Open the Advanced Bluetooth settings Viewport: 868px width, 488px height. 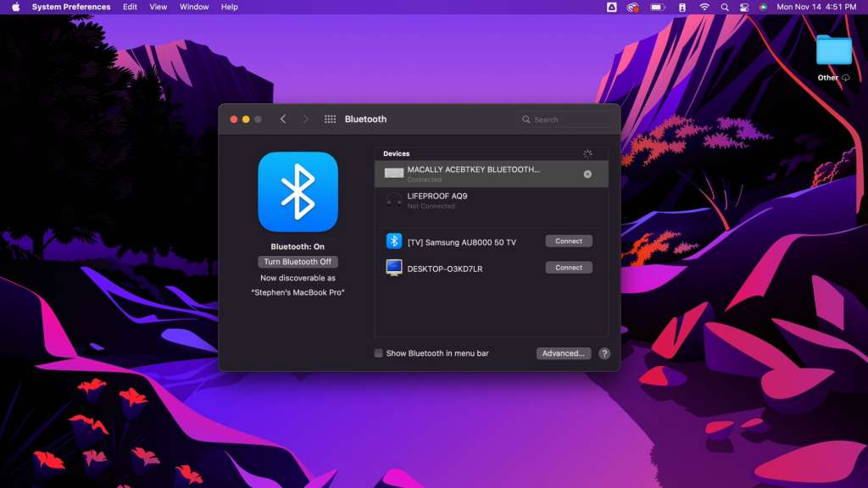(563, 353)
